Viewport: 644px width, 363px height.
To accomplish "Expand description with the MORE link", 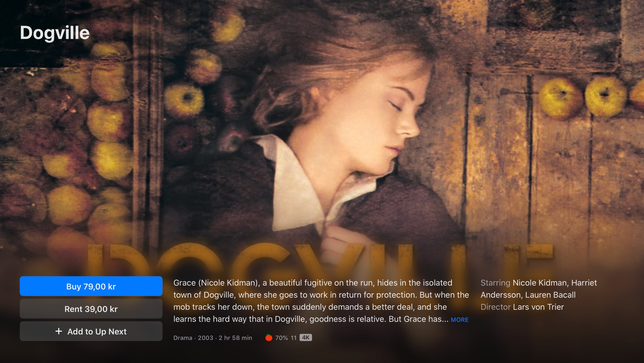I will (x=459, y=320).
